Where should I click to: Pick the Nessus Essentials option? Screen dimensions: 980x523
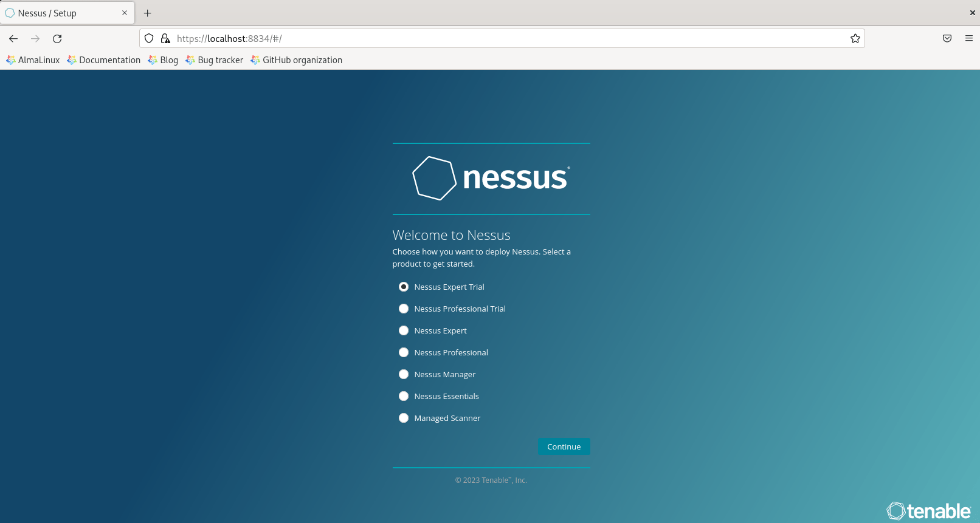coord(404,396)
